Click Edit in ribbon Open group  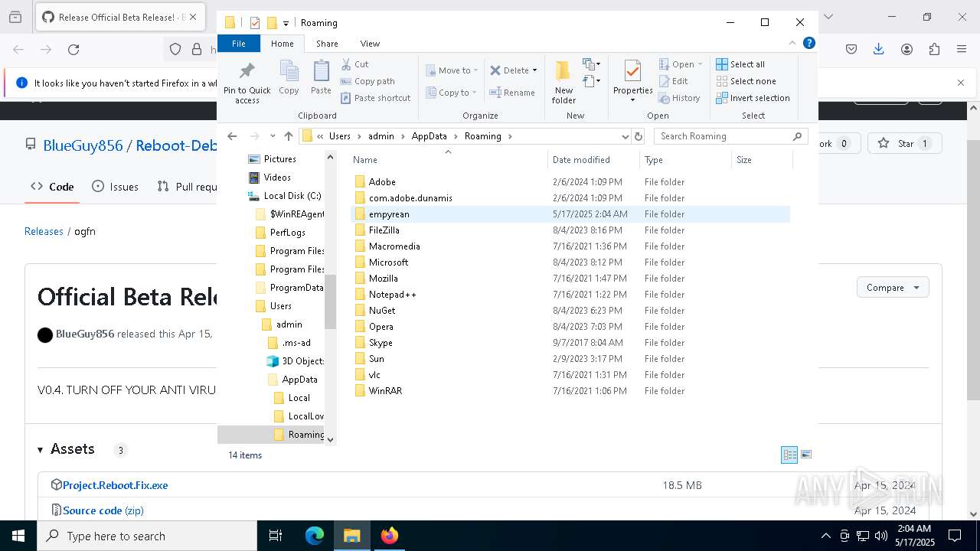point(673,81)
